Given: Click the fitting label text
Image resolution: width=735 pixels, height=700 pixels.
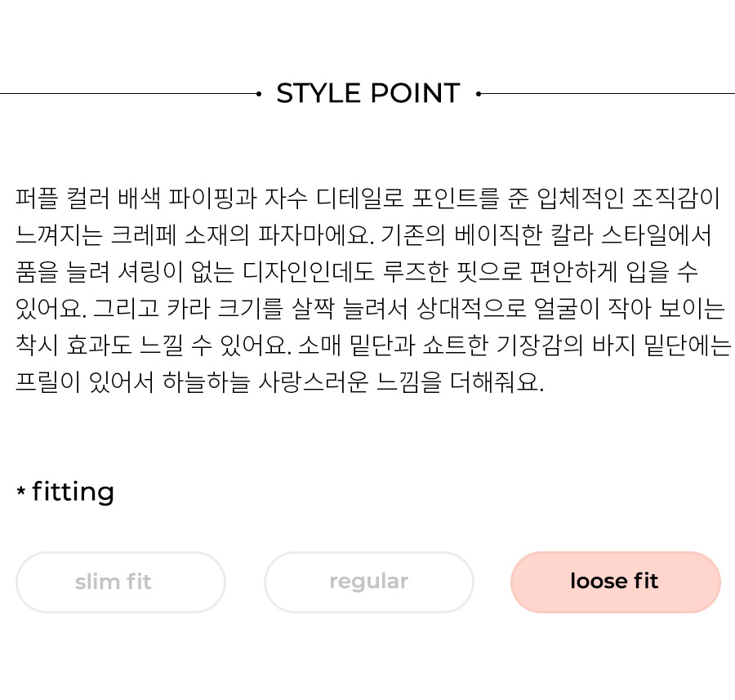Looking at the screenshot, I should point(73,492).
